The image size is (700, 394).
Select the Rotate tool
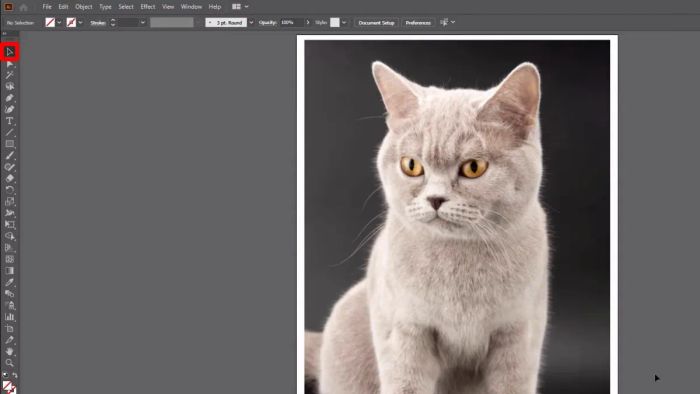[x=9, y=190]
